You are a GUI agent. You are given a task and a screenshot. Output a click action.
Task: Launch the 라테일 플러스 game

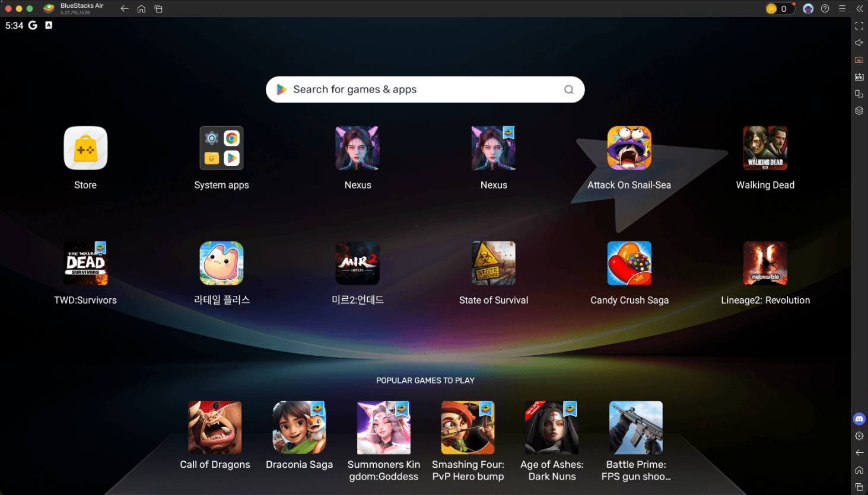(221, 263)
